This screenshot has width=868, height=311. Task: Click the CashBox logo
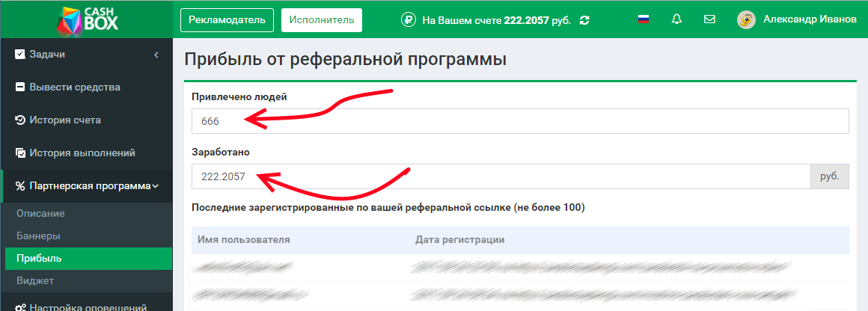tap(86, 20)
